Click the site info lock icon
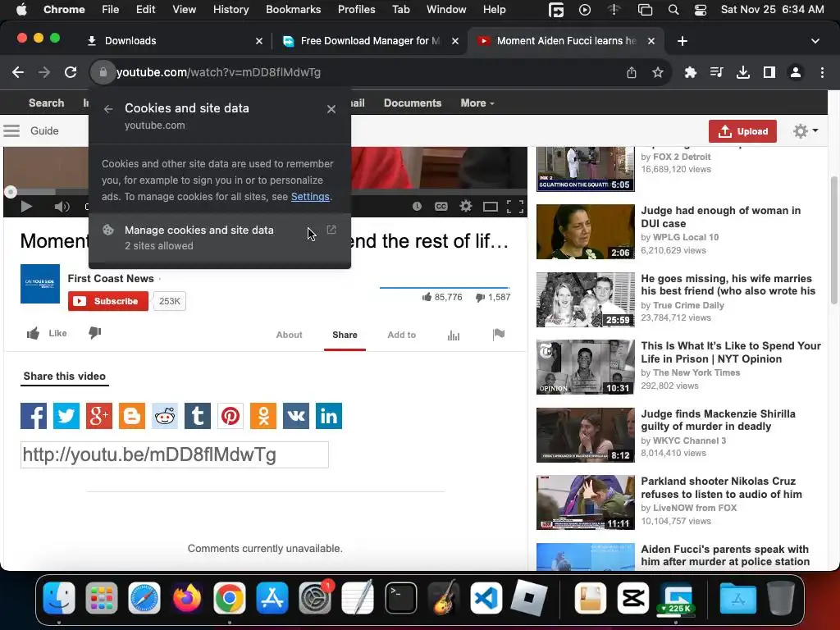Viewport: 840px width, 630px height. 103,72
